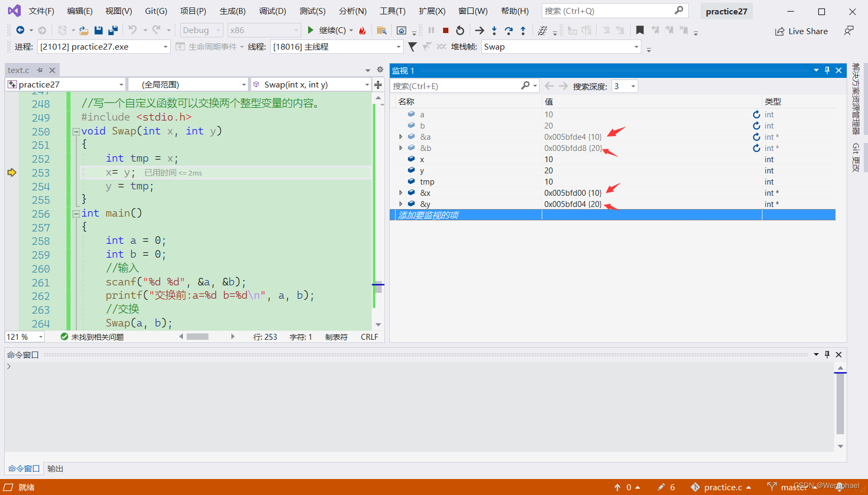The width and height of the screenshot is (868, 495).
Task: Switch to the Command Window (命令窗口) tab
Action: click(24, 469)
